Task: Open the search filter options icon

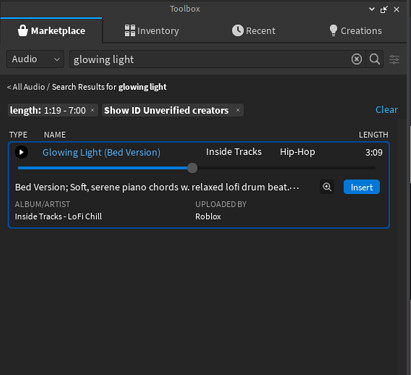Action: click(394, 59)
